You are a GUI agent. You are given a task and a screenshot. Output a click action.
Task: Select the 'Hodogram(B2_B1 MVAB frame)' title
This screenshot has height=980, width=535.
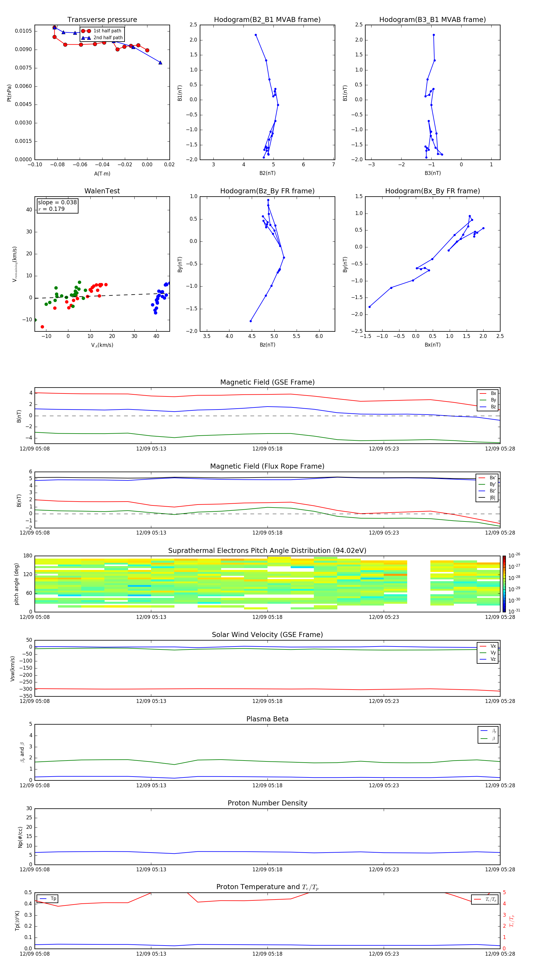267,19
